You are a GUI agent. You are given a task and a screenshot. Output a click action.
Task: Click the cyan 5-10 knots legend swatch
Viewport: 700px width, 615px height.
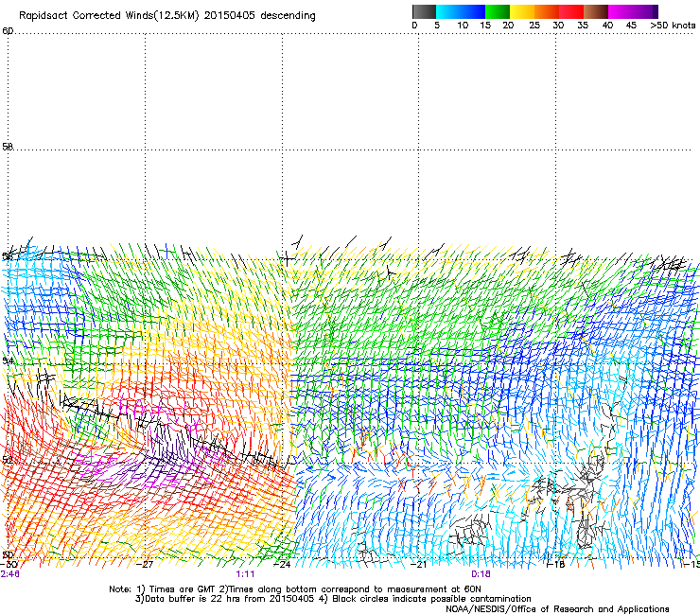click(x=461, y=11)
